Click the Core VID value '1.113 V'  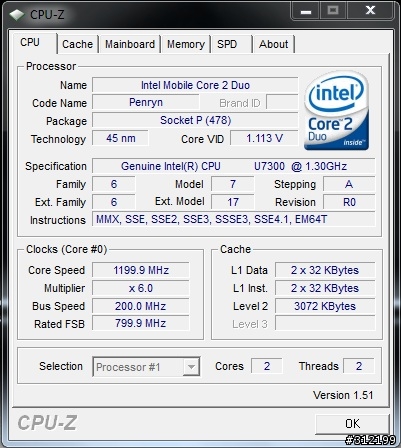click(264, 138)
